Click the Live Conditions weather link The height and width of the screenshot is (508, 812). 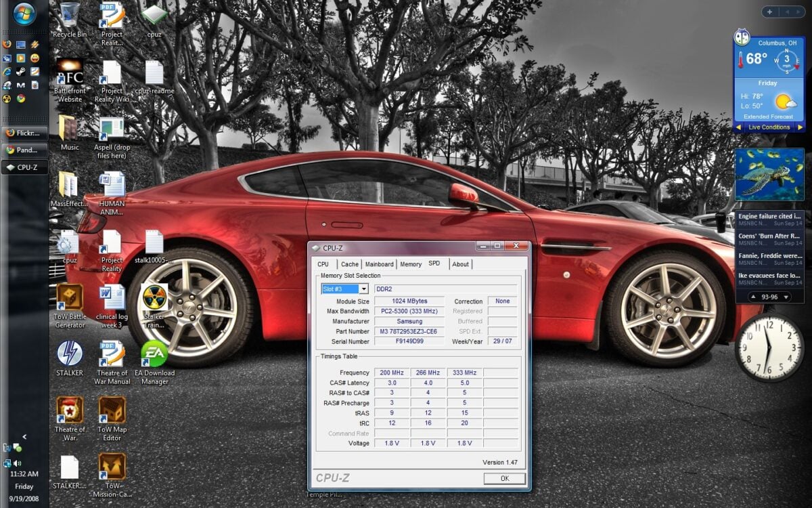(x=769, y=127)
